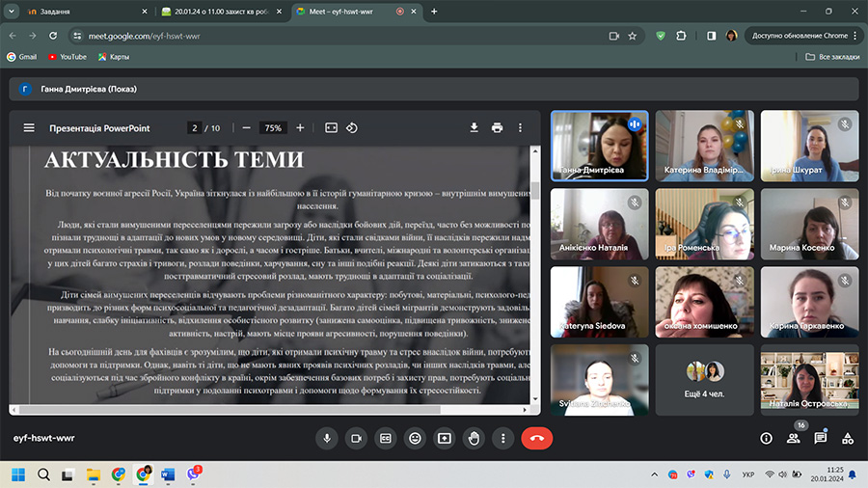Open the 'Ещё 4 чел.' tile
868x488 pixels.
point(705,380)
